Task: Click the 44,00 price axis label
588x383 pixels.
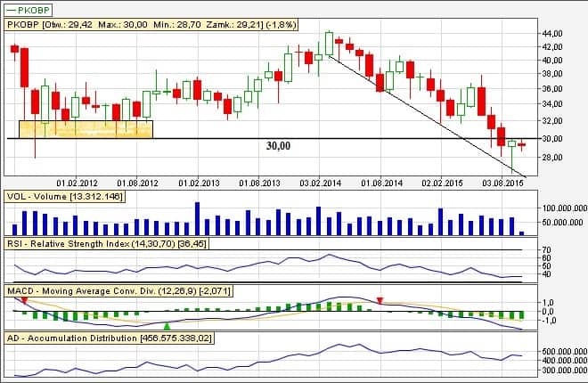Action: click(554, 33)
